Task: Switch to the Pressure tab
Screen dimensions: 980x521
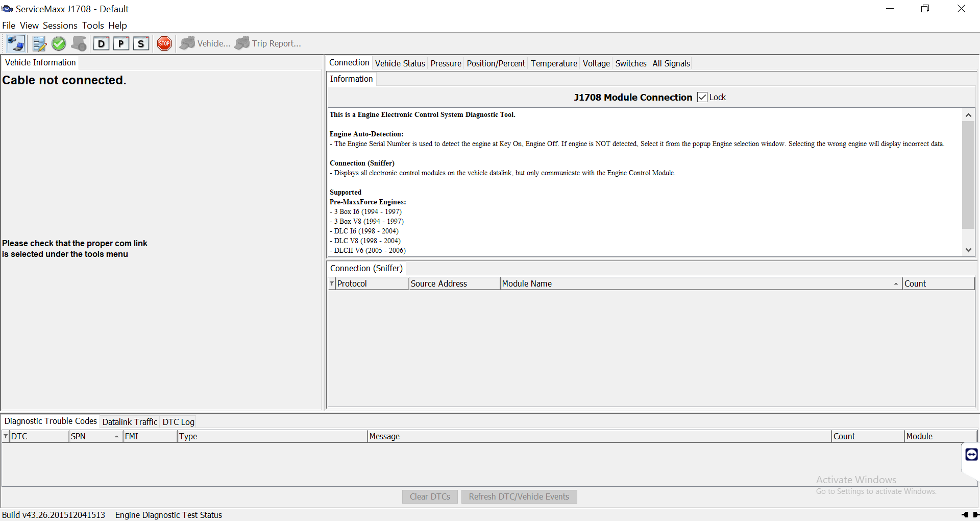Action: pos(446,63)
